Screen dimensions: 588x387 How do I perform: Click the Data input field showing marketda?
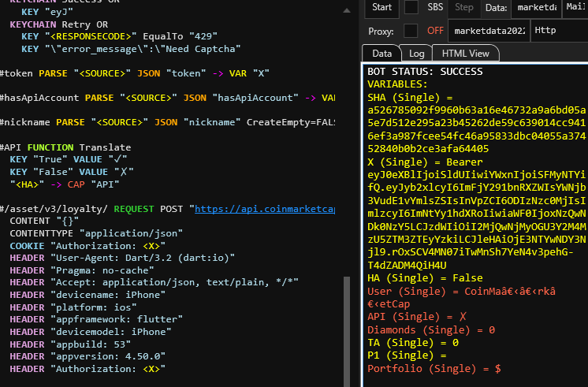tap(536, 8)
